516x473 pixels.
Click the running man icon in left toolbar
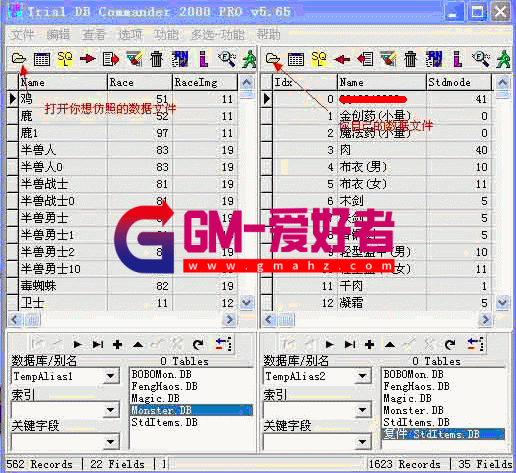(249, 59)
